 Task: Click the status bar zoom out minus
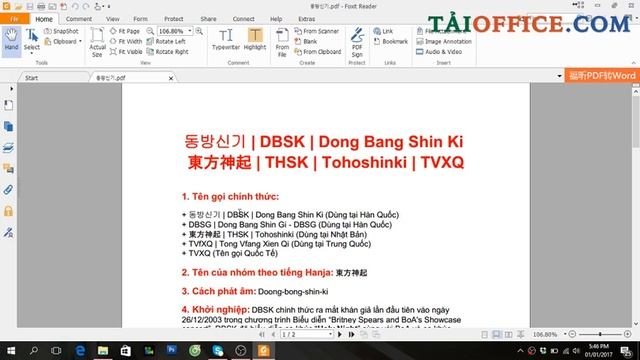(x=572, y=334)
